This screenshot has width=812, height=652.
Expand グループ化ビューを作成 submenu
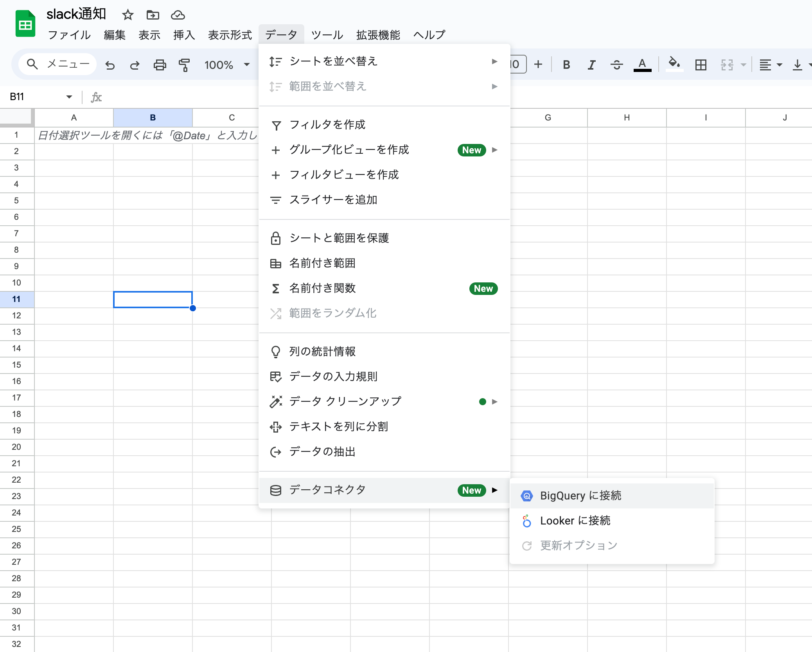[x=384, y=150]
